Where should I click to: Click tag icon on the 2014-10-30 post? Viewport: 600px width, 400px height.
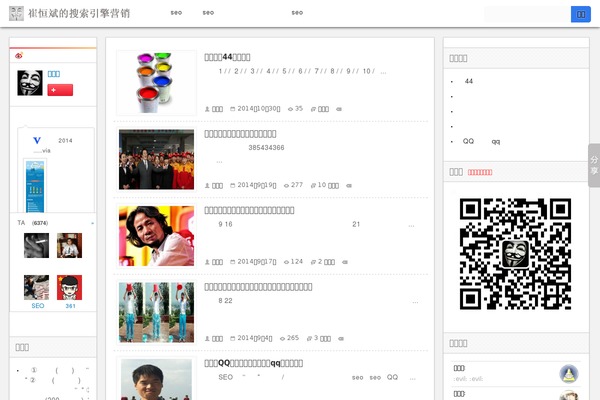point(339,109)
